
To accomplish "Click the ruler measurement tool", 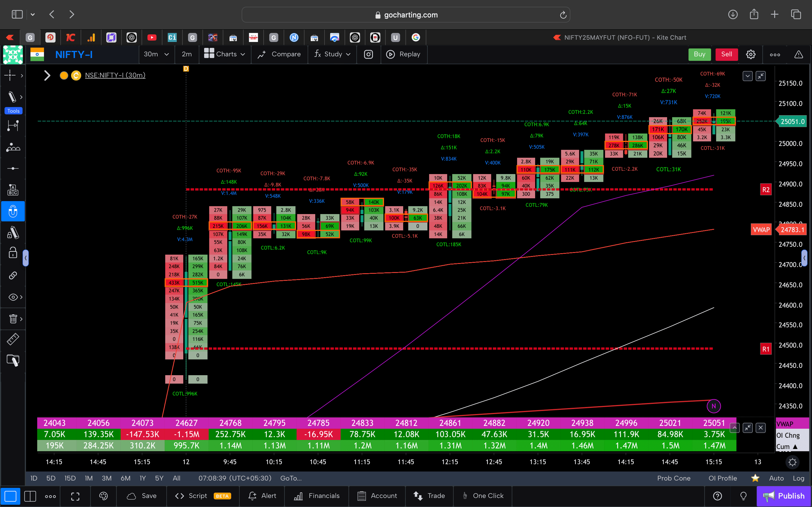I will pos(12,339).
